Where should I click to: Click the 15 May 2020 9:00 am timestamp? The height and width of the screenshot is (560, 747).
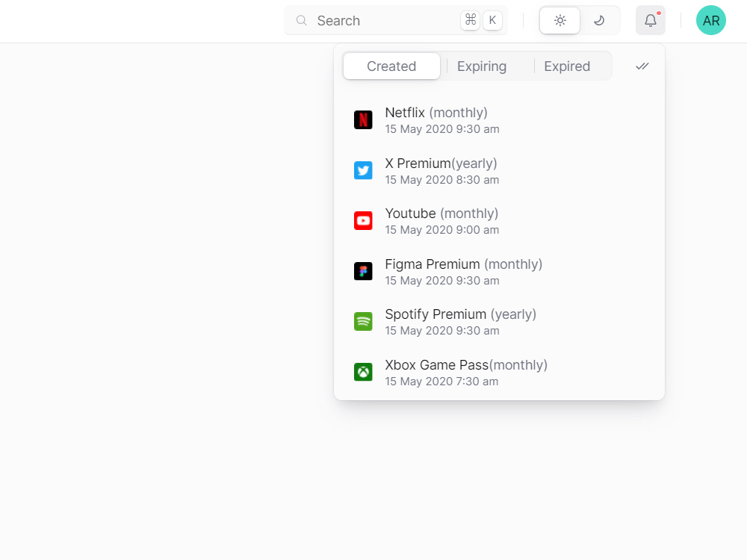click(x=442, y=230)
